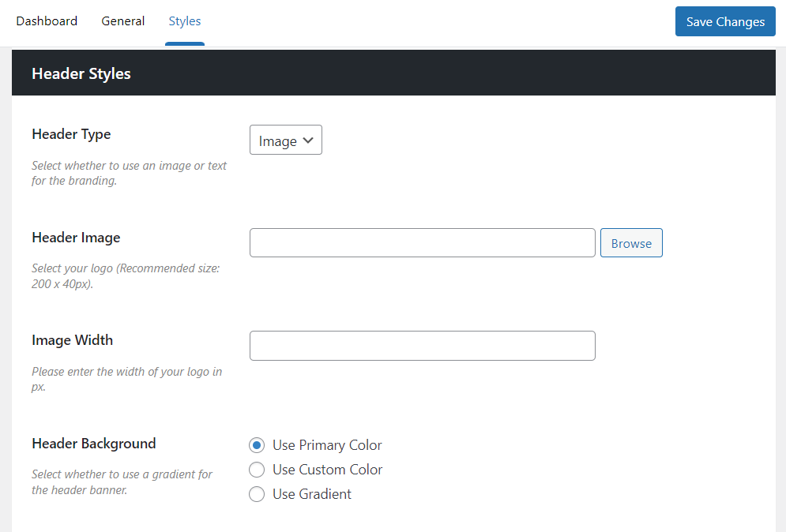Click the recommended logo size hint text
786x532 pixels.
click(x=126, y=276)
